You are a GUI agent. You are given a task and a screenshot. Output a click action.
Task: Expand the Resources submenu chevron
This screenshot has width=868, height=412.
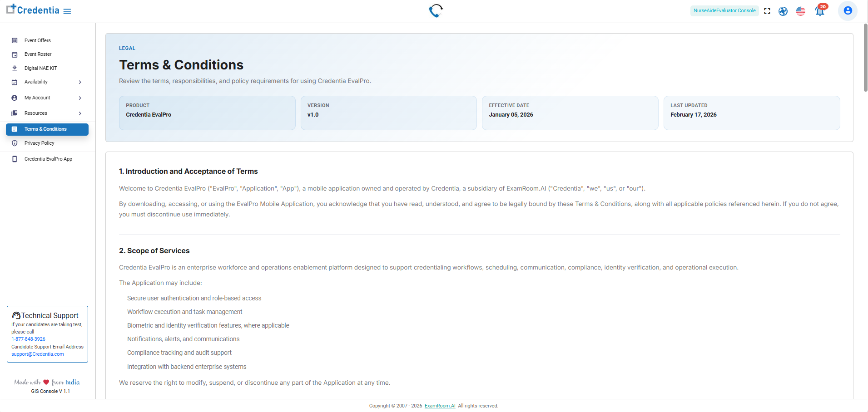click(x=80, y=113)
